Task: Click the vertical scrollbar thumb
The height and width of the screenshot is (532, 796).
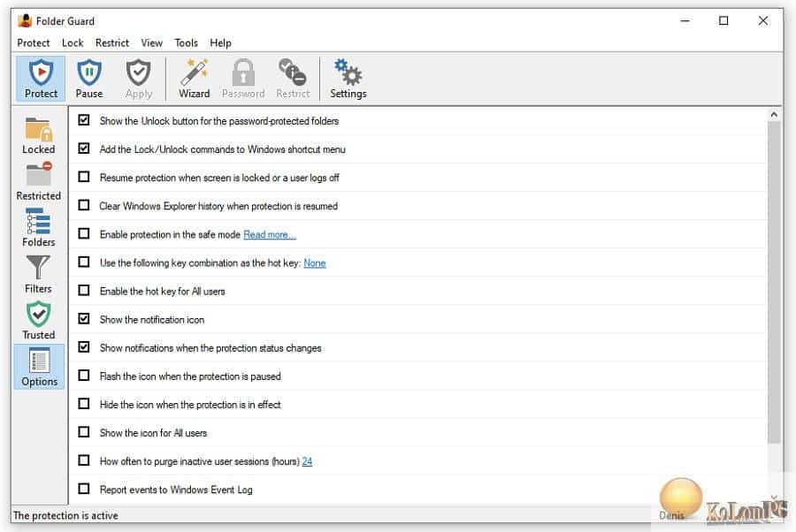Action: 774,282
